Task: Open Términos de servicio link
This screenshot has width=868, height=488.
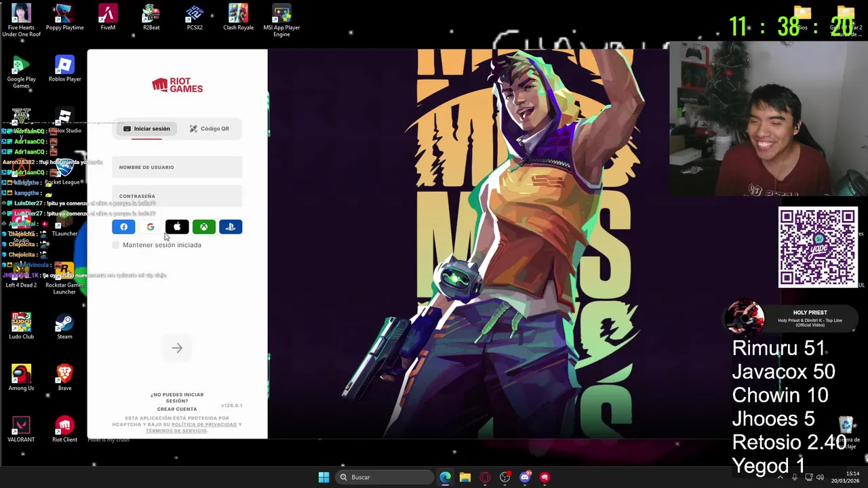Action: 176,431
